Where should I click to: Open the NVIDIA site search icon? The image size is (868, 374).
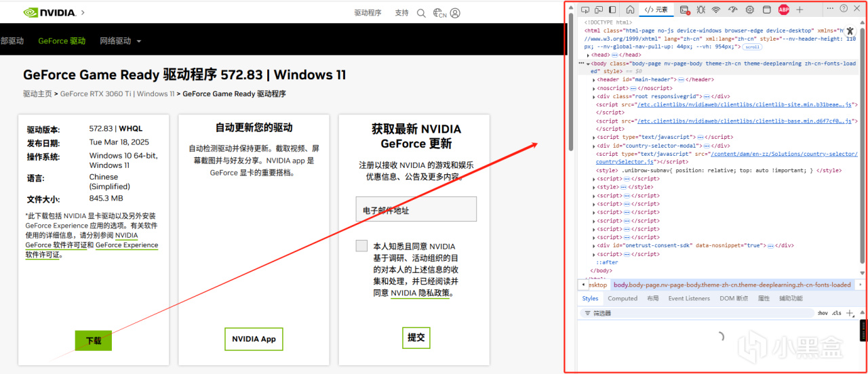pyautogui.click(x=421, y=13)
